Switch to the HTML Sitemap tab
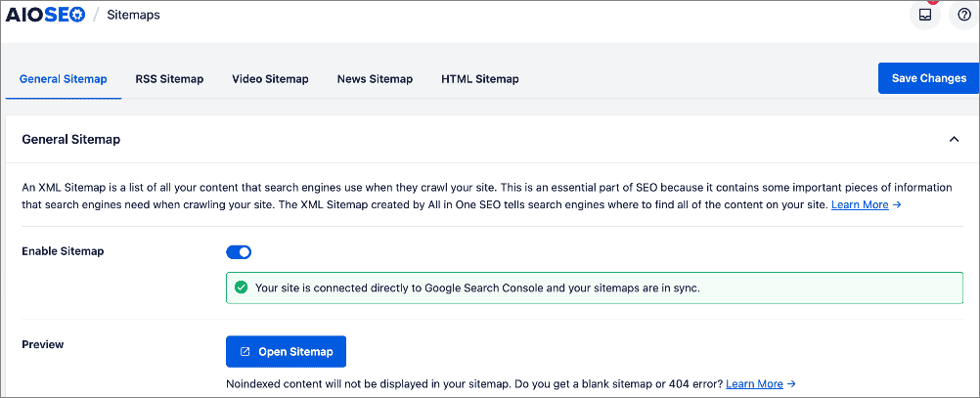The width and height of the screenshot is (980, 398). click(479, 79)
